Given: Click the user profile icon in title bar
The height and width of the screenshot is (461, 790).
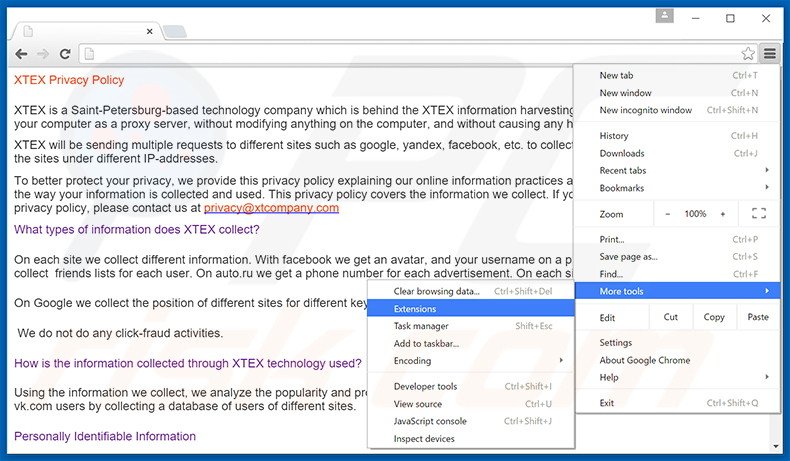Looking at the screenshot, I should [665, 17].
